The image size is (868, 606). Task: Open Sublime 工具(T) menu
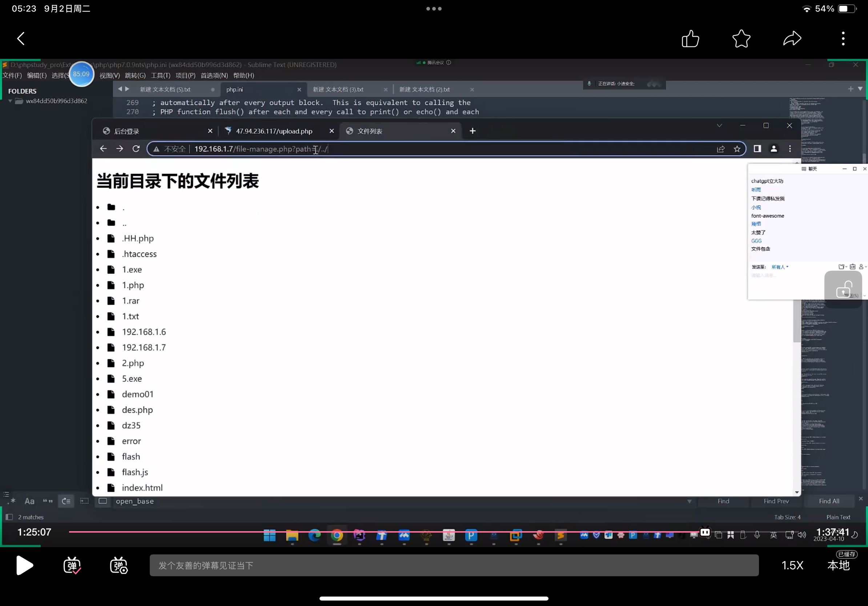[161, 76]
